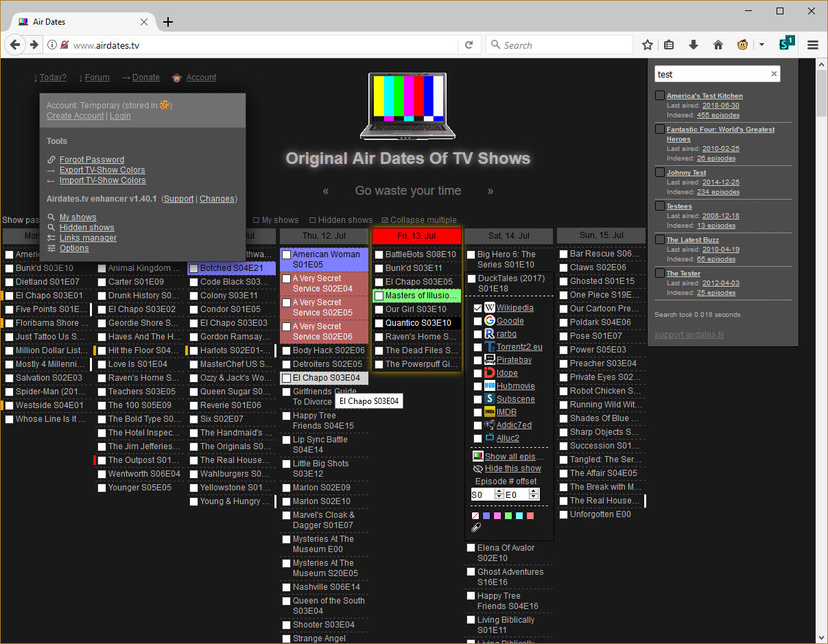Click the Torrentz2.eu T2 icon
The image size is (828, 644).
click(490, 347)
